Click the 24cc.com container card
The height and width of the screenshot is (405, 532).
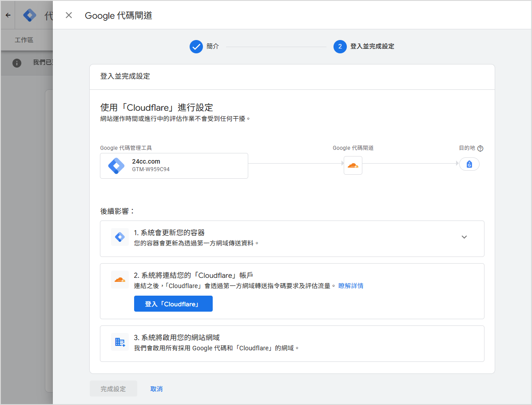tap(174, 166)
